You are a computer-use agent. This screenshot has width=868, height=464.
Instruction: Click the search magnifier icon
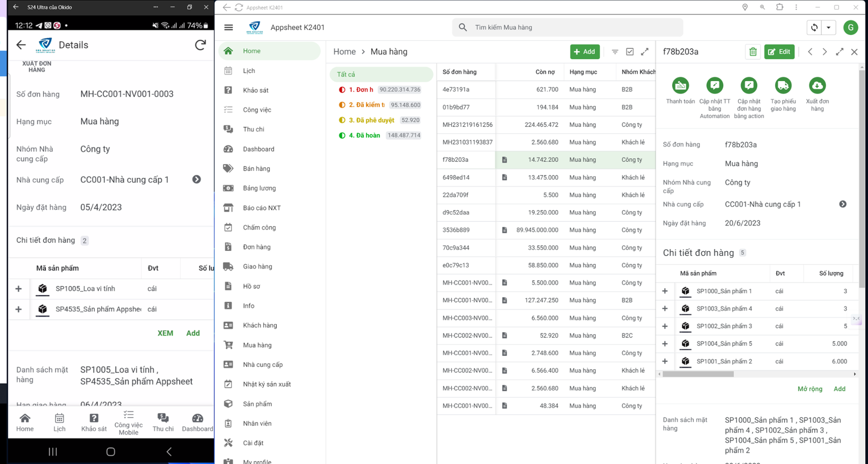(463, 27)
